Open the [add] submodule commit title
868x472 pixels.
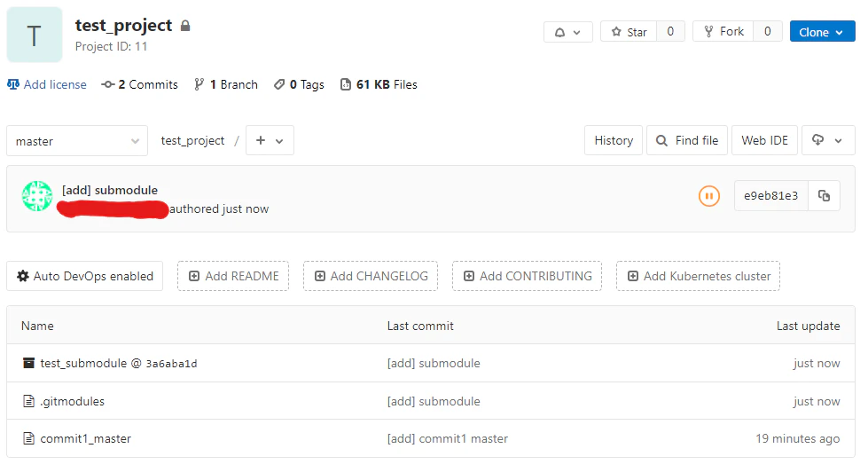coord(110,190)
